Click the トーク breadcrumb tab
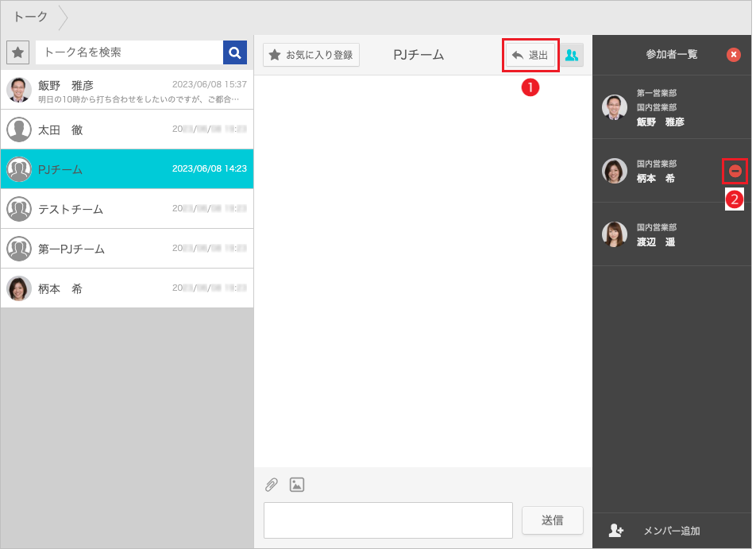The height and width of the screenshot is (549, 756). [30, 17]
